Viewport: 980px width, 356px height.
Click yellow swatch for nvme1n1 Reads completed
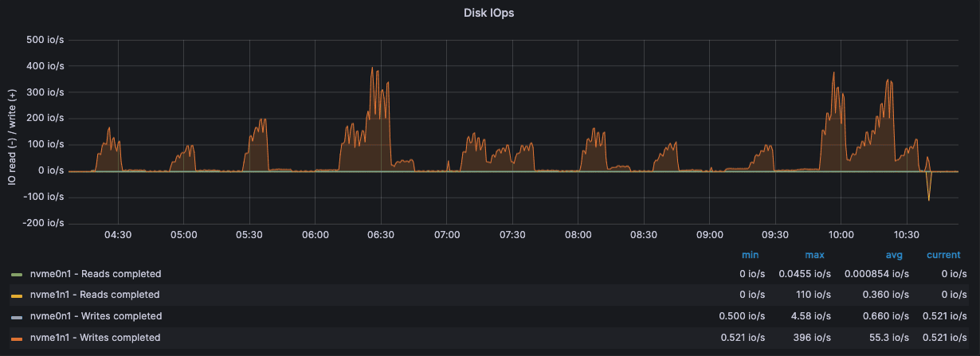pyautogui.click(x=16, y=295)
